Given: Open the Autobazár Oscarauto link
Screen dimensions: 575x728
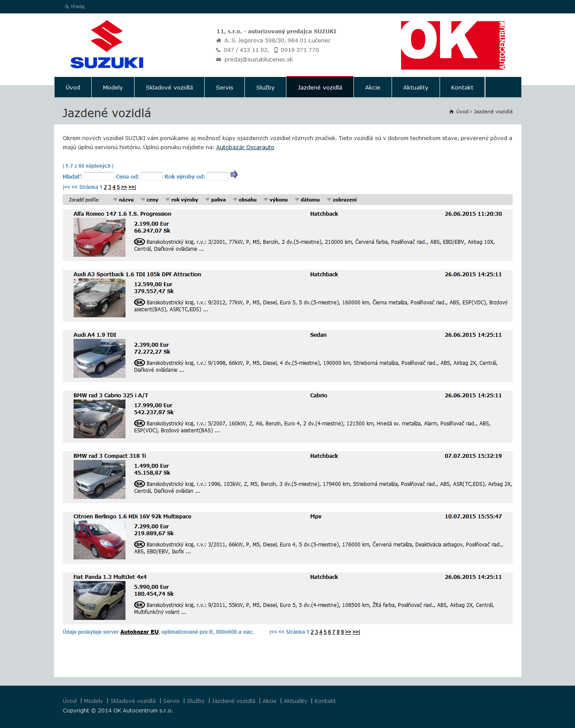Looking at the screenshot, I should pos(245,147).
